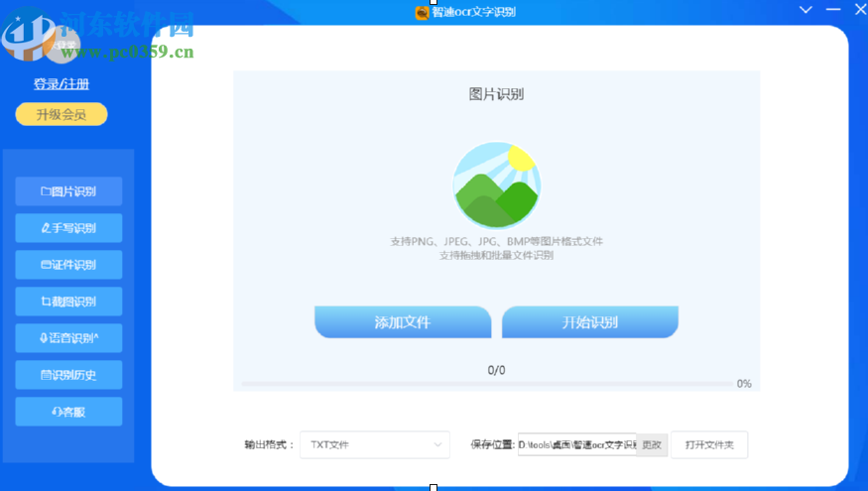This screenshot has height=491, width=868.
Task: Click the user avatar icon
Action: 62,45
